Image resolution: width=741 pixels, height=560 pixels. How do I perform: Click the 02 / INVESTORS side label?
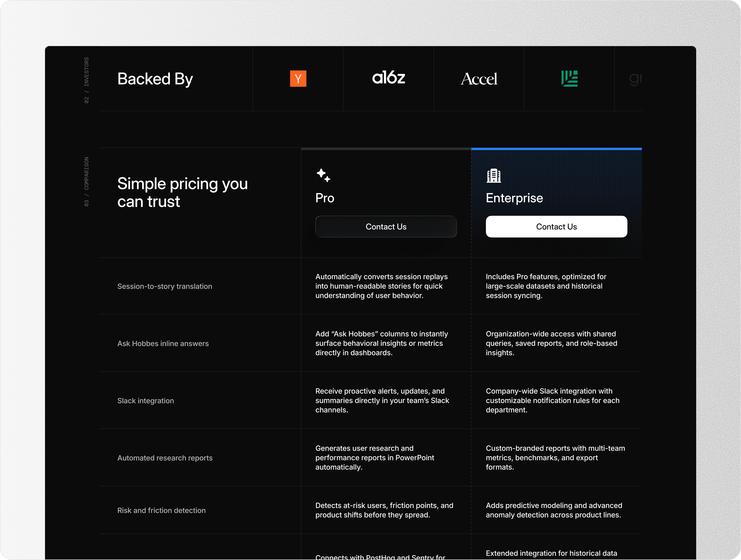(86, 80)
